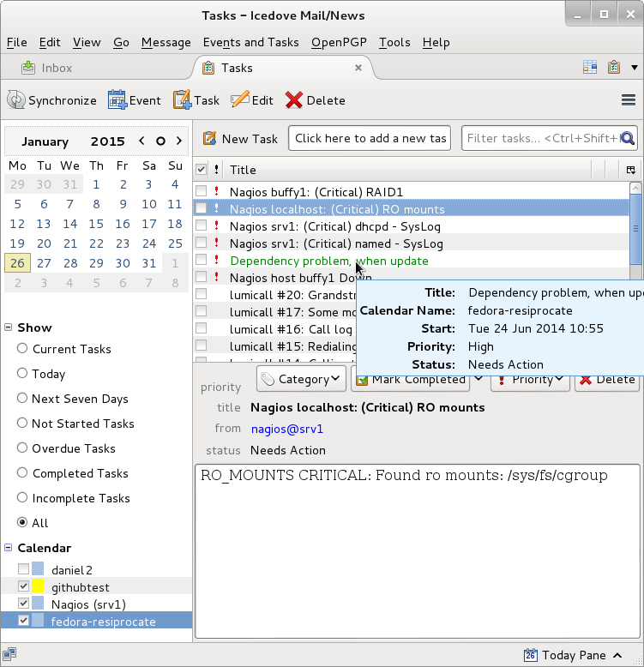Click fedora-resiprocate calendar color swatch
This screenshot has width=644, height=667.
tap(38, 621)
